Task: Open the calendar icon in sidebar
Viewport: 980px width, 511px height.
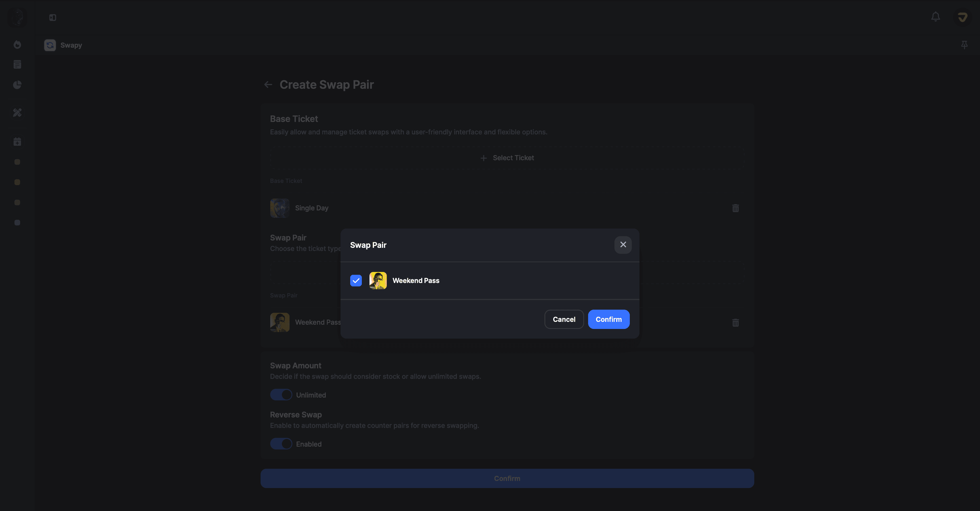Action: coord(17,142)
